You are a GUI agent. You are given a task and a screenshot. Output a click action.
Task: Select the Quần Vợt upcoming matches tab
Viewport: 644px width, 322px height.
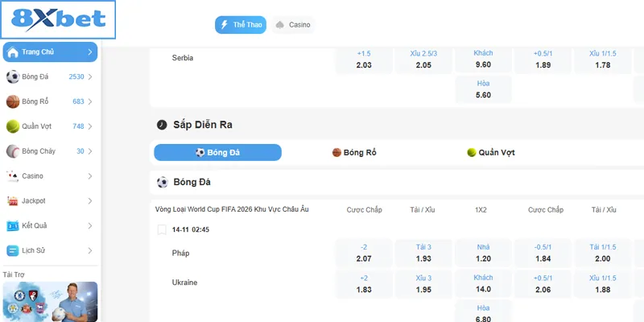pyautogui.click(x=490, y=152)
